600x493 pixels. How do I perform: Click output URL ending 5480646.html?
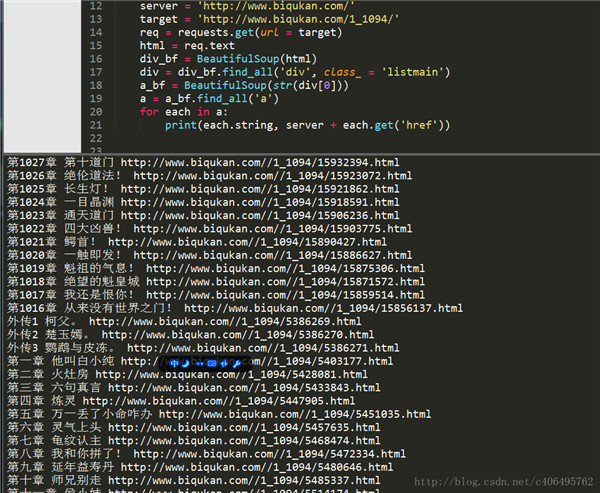click(257, 467)
